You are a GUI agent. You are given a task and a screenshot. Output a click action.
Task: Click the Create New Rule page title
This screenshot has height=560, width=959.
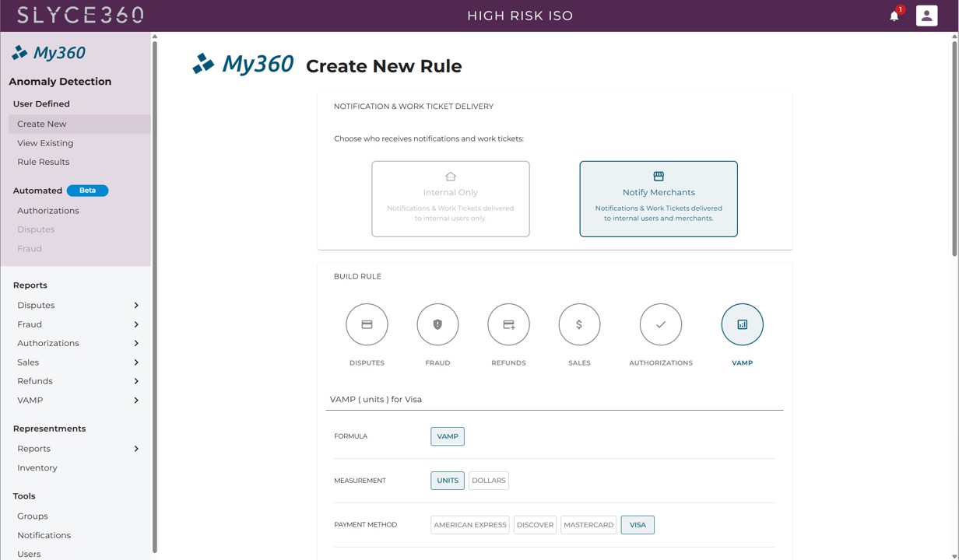tap(384, 66)
